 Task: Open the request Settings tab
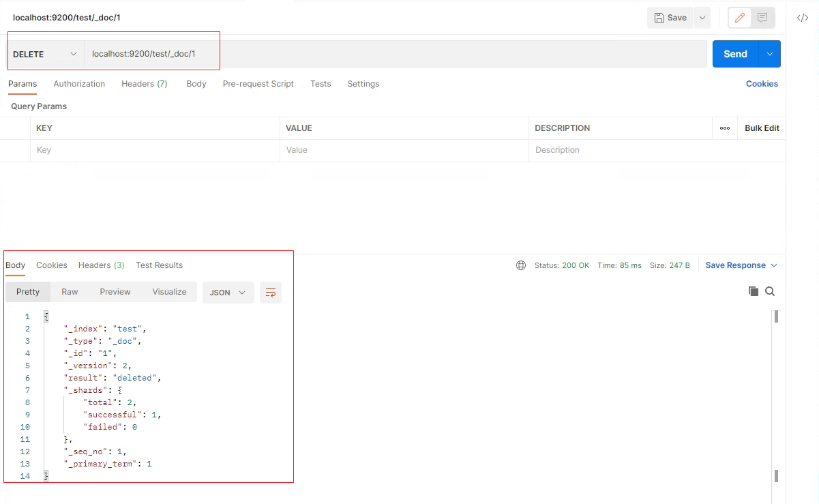pos(363,84)
